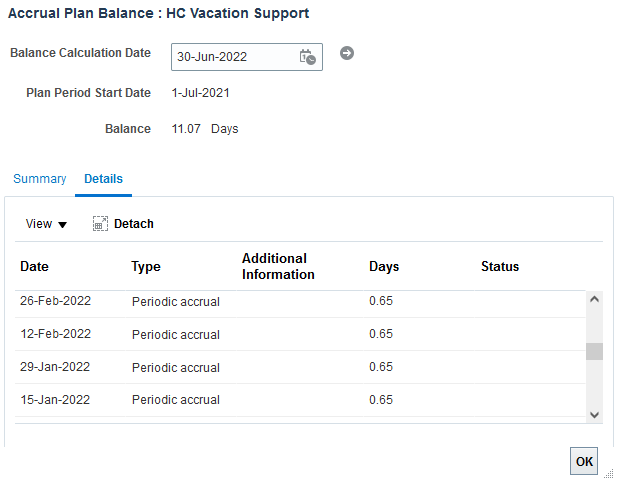
Task: Click the View menu down-arrow triangle
Action: pyautogui.click(x=62, y=225)
